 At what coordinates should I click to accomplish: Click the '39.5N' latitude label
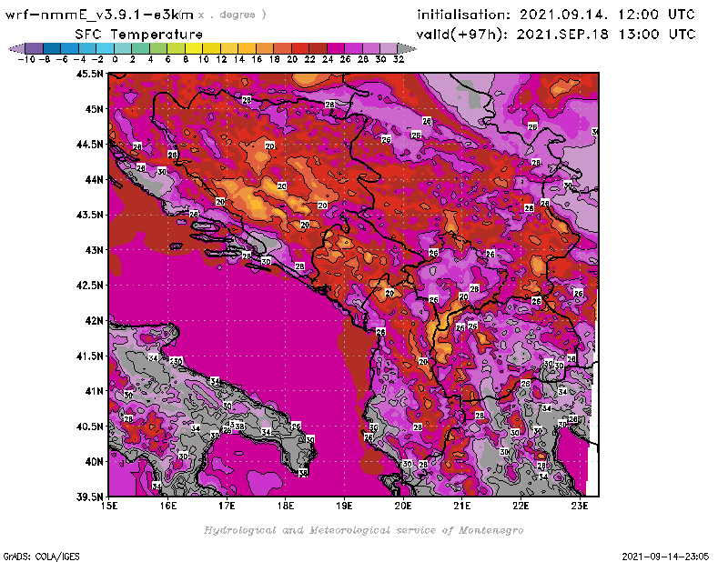[89, 497]
